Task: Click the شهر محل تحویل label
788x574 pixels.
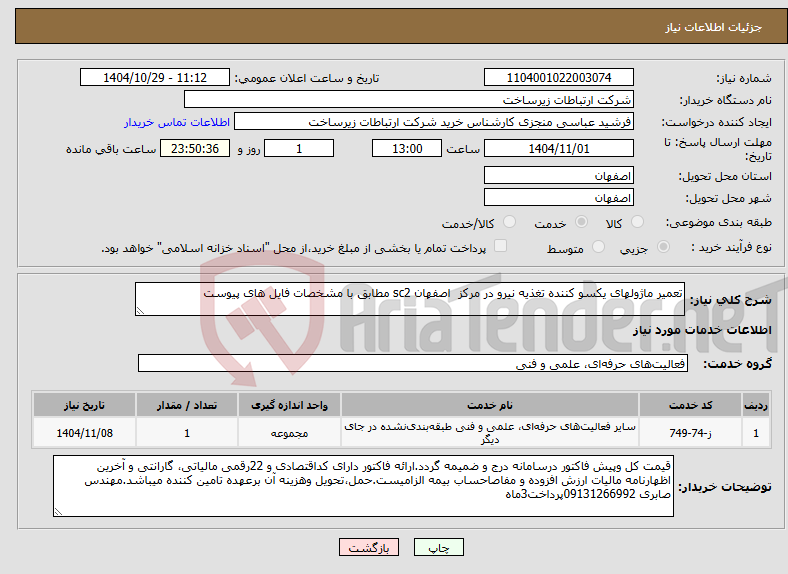Action: point(729,198)
